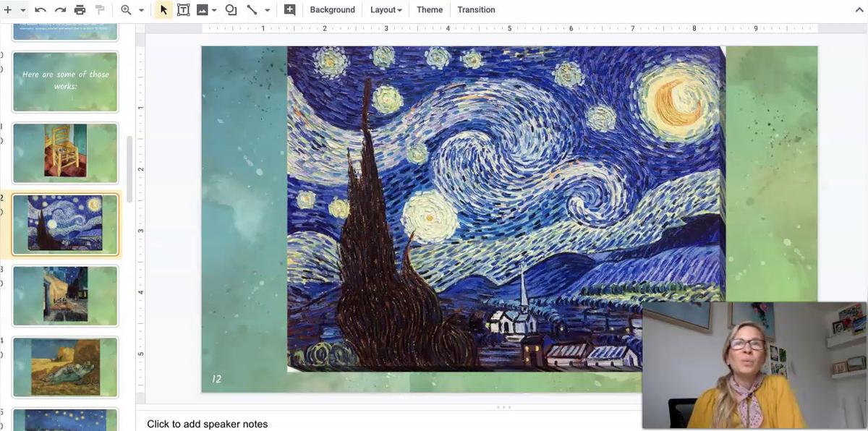Screen dimensions: 868x431
Task: Open the insert image dropdown arrow
Action: (214, 10)
